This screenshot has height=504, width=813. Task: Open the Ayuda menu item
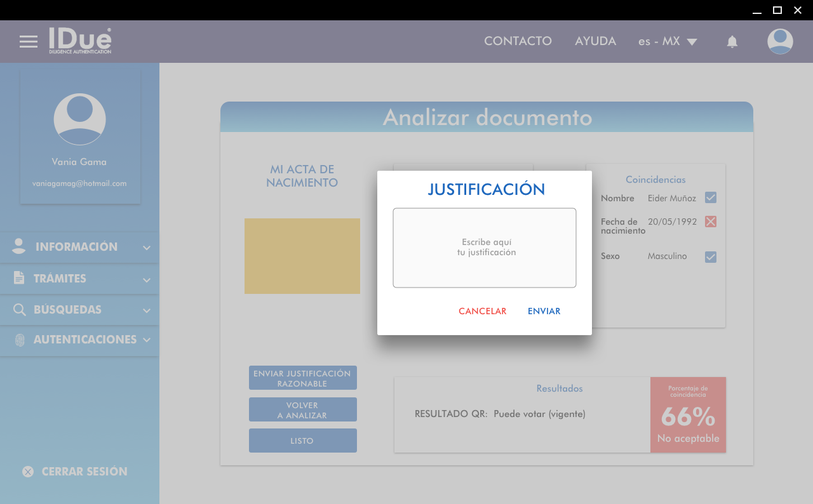[595, 41]
